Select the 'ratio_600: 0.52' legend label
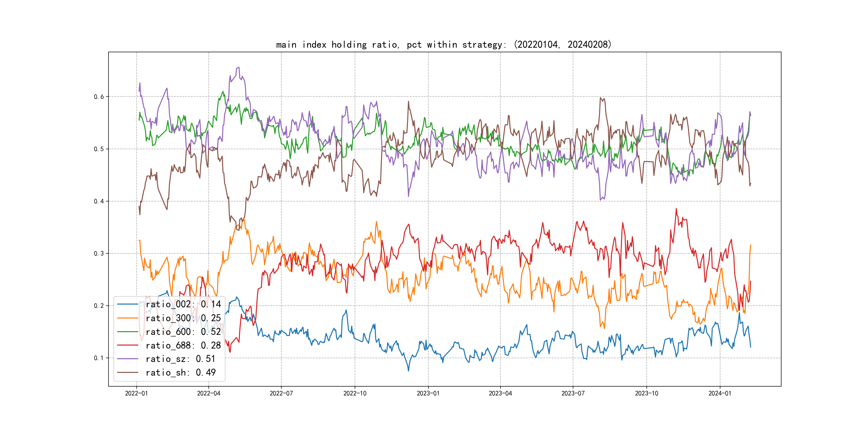The height and width of the screenshot is (434, 868). [x=183, y=332]
